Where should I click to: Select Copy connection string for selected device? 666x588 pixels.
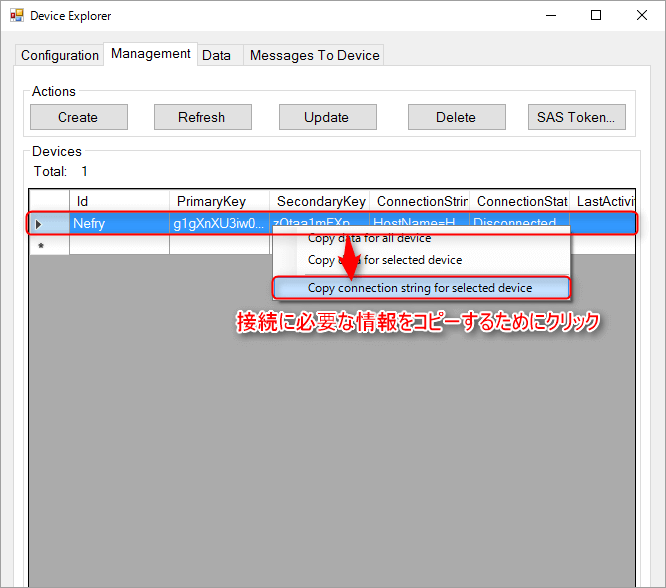pyautogui.click(x=420, y=288)
